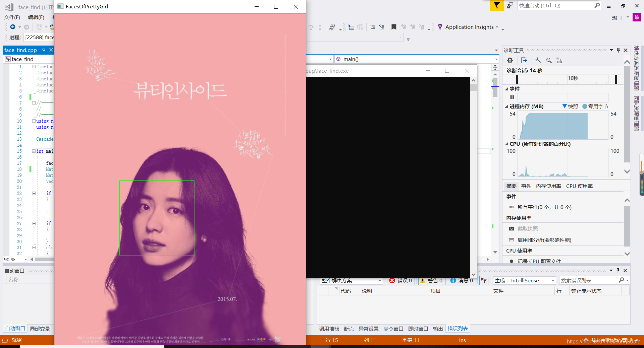Click the user avatar badge
Screen dimensions: 644x348
[x=637, y=17]
